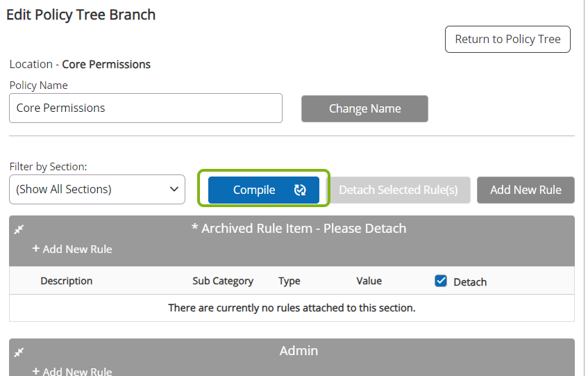The height and width of the screenshot is (376, 588).
Task: Click the refresh icon on Compile button
Action: coord(300,190)
